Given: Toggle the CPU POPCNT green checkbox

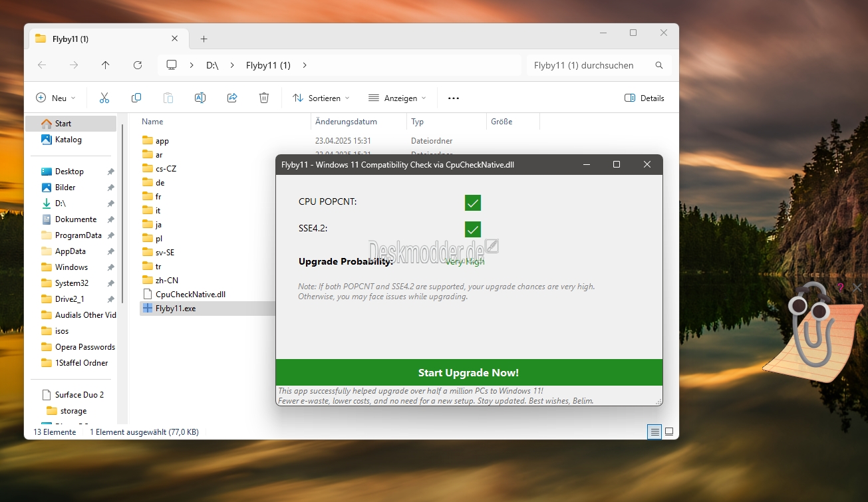Looking at the screenshot, I should (x=473, y=203).
